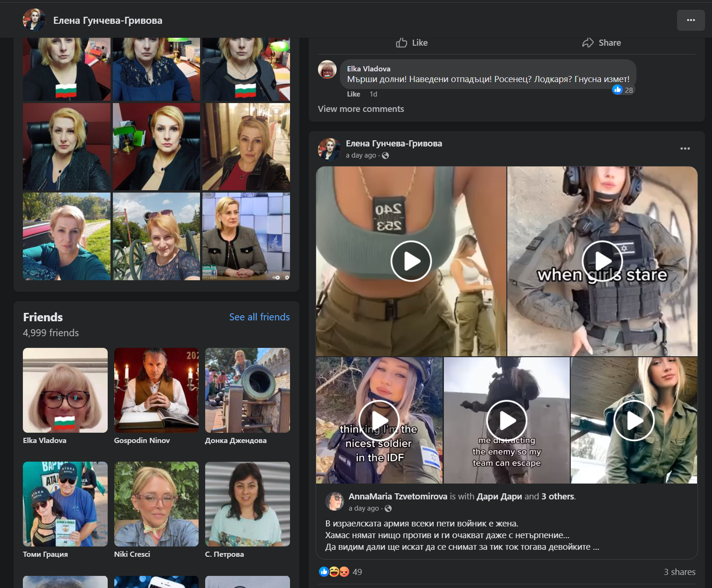Play the blonde soldier video at bottom right
Screen dimensions: 712x588
[x=634, y=421]
